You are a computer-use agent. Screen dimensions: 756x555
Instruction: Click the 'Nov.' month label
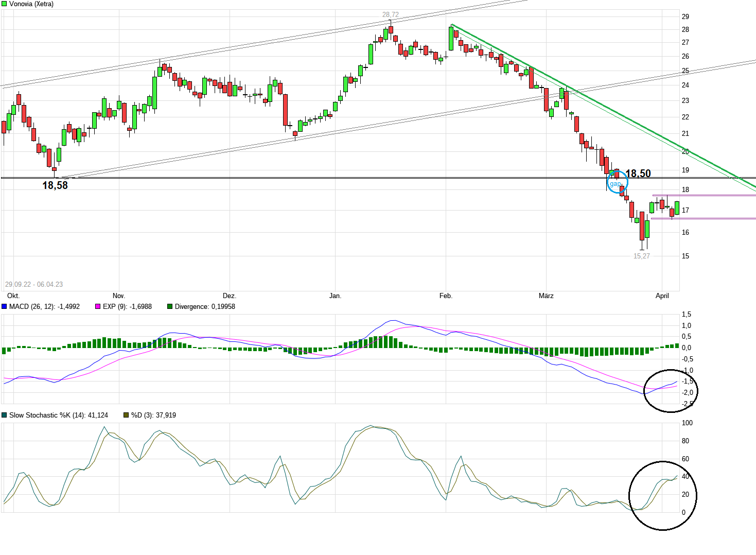[119, 296]
